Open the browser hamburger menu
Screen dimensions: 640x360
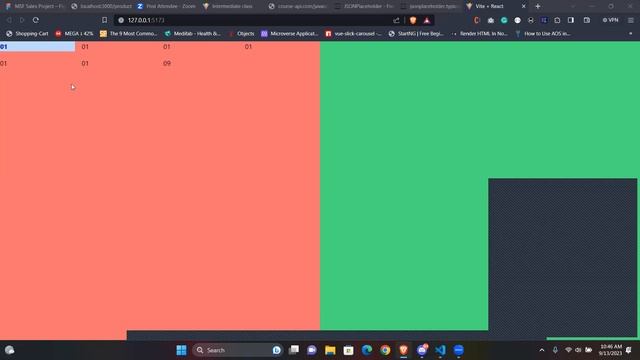(x=631, y=20)
